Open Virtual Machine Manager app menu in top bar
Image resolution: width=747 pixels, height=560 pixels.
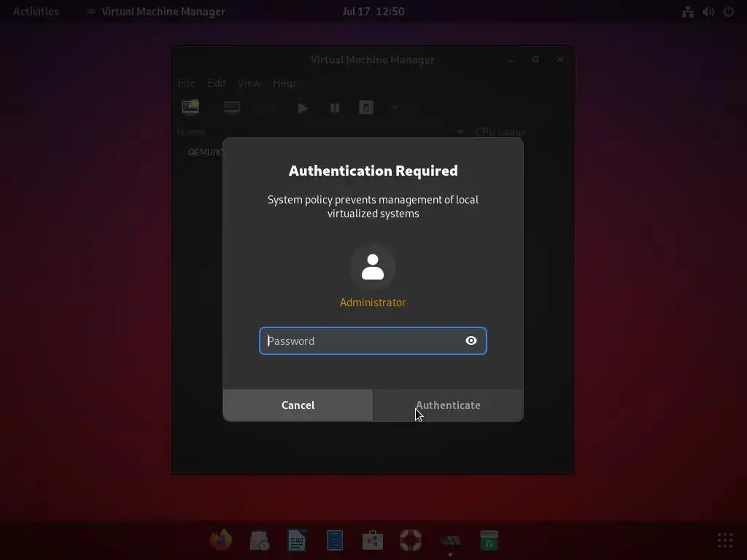click(x=156, y=12)
